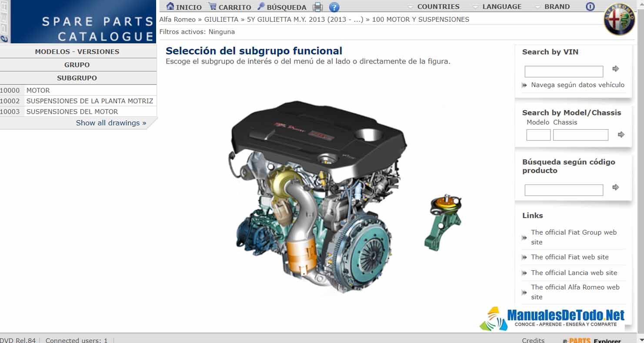Click Credits link in footer
The image size is (644, 343).
tap(533, 340)
